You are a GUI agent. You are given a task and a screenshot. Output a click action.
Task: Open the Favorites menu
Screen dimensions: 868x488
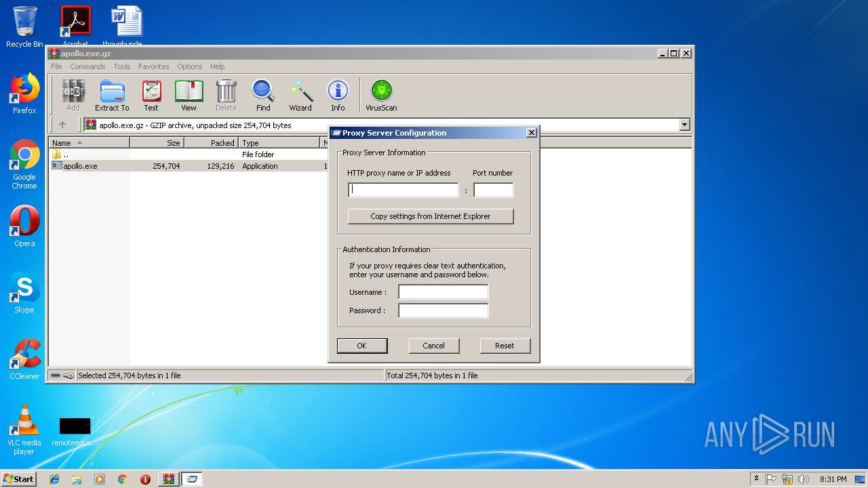coord(154,66)
